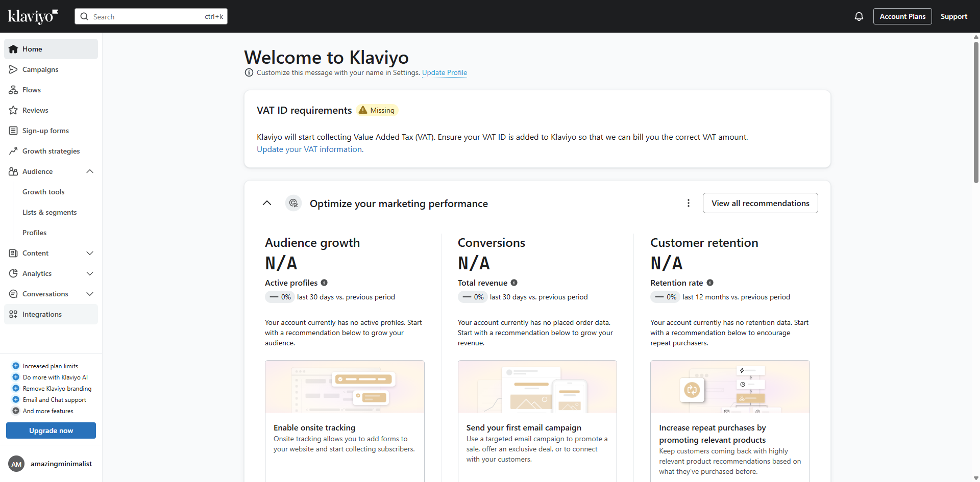Open Growth strategies section
This screenshot has height=482, width=980.
tap(51, 151)
